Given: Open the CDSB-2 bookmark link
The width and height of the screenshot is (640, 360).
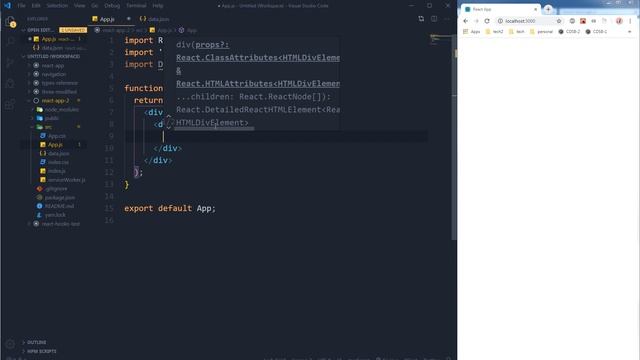Looking at the screenshot, I should [569, 31].
